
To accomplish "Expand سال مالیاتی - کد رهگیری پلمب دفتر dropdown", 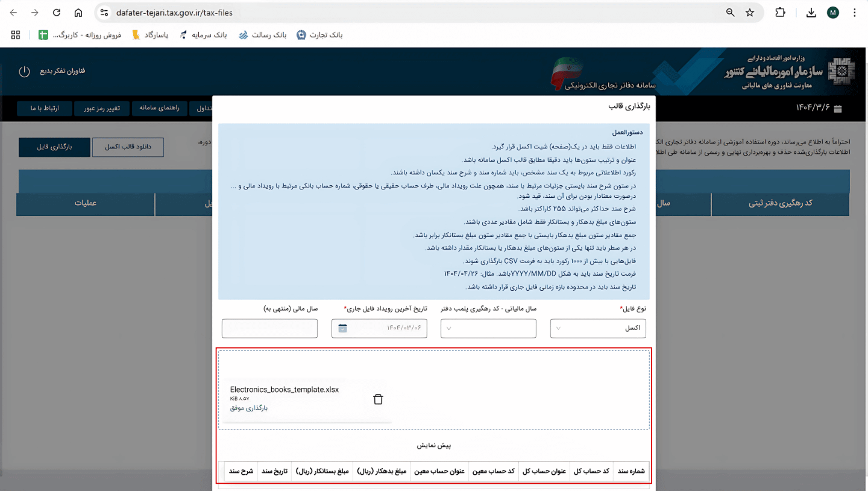I will click(x=488, y=328).
